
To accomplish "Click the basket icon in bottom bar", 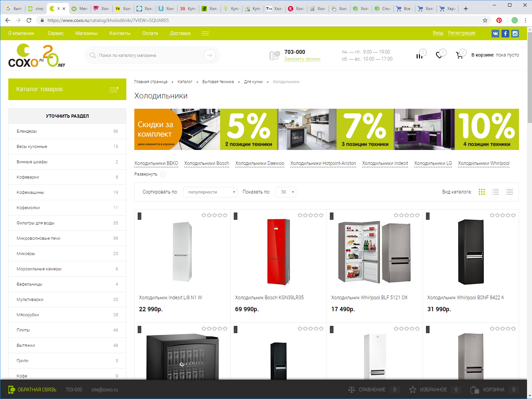I will [474, 389].
